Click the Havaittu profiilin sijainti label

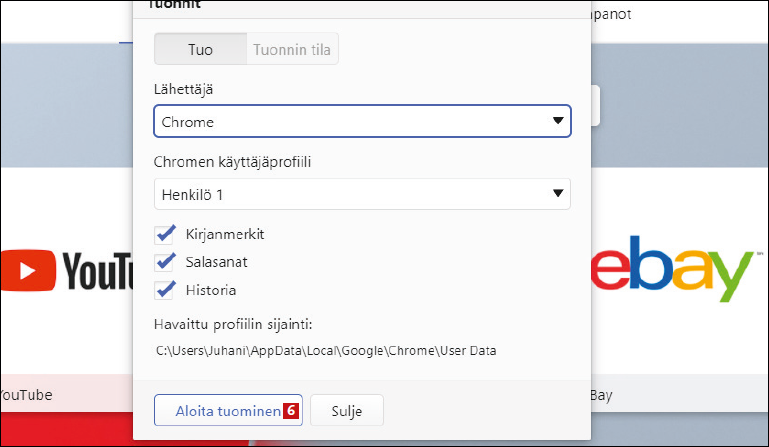(234, 324)
